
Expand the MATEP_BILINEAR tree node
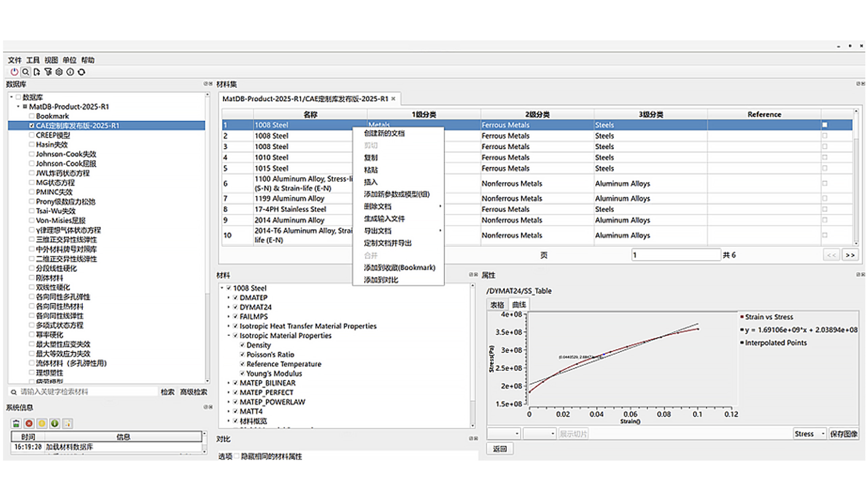(x=228, y=383)
